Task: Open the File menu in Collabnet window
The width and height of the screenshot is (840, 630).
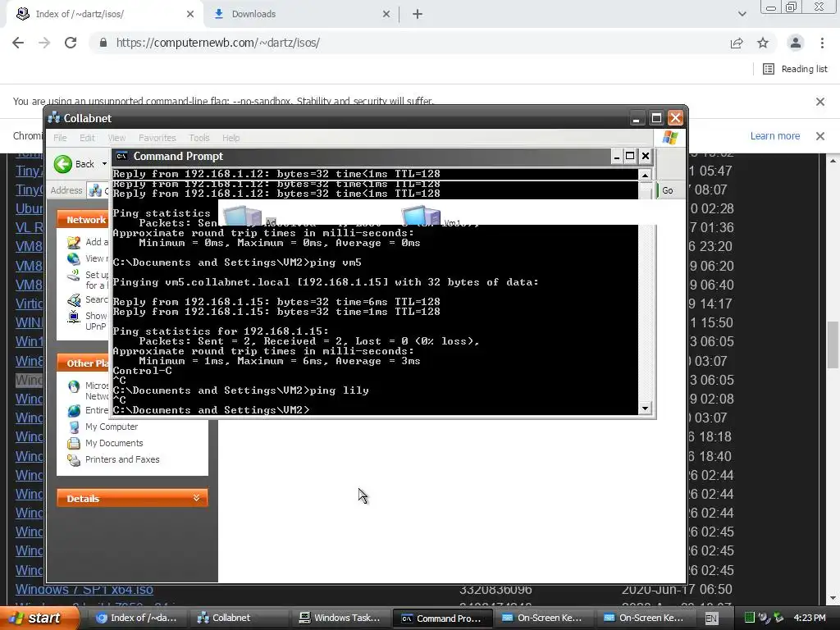Action: tap(60, 138)
